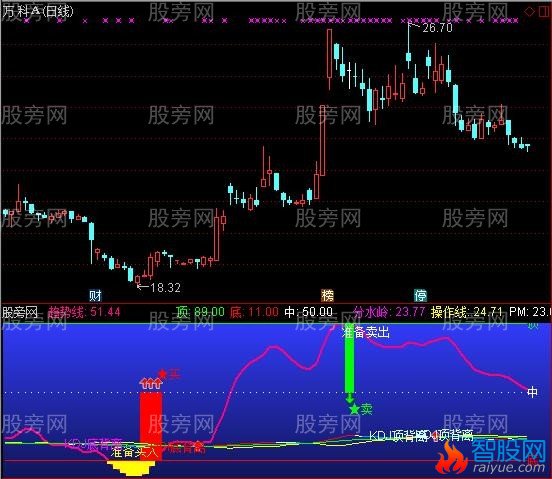Viewport: 552px width, 479px height.
Task: Click the 榜 ranking marker icon
Action: (x=327, y=295)
